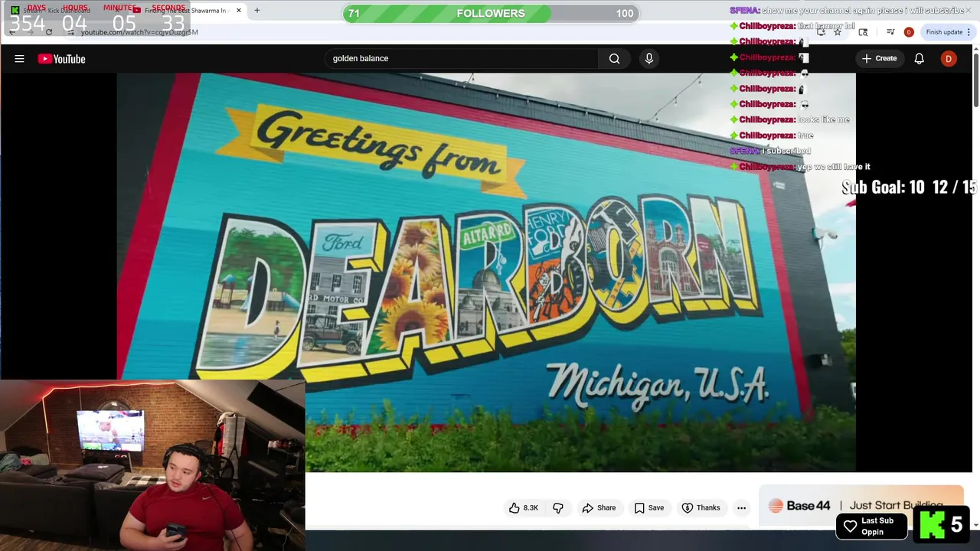Share the video
The height and width of the screenshot is (551, 980).
(599, 507)
